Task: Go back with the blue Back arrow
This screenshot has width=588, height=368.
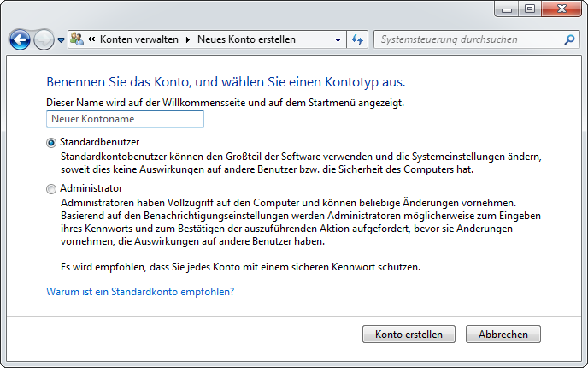Action: point(20,39)
